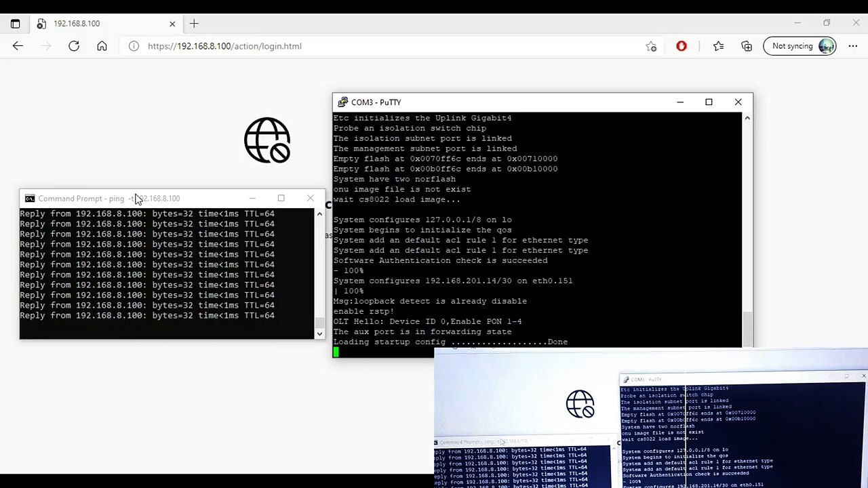Viewport: 868px width, 488px height.
Task: Add this page to favorites
Action: 651,46
